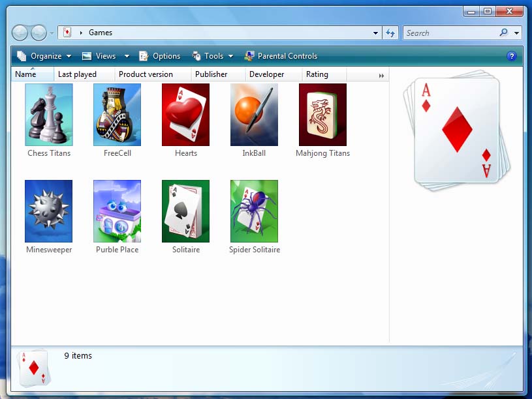Show more columns with the chevron

coord(381,76)
